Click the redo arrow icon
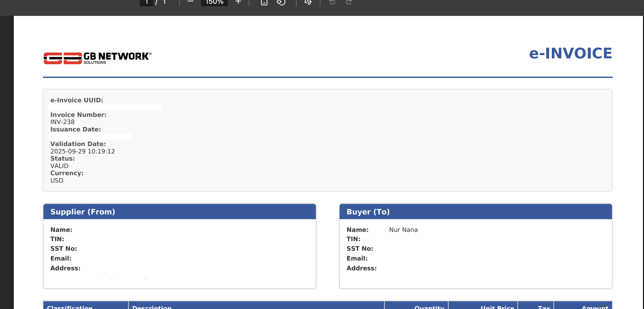 click(349, 2)
